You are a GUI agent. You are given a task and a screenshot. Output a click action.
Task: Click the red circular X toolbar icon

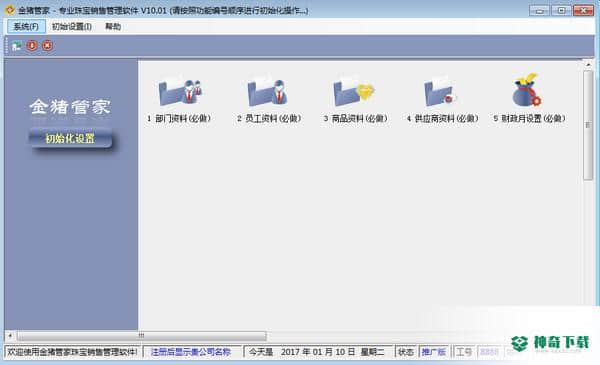point(47,46)
